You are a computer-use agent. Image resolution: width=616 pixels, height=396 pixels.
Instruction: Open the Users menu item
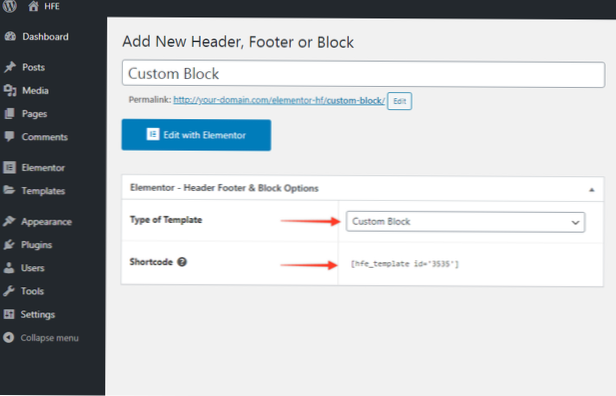point(33,268)
